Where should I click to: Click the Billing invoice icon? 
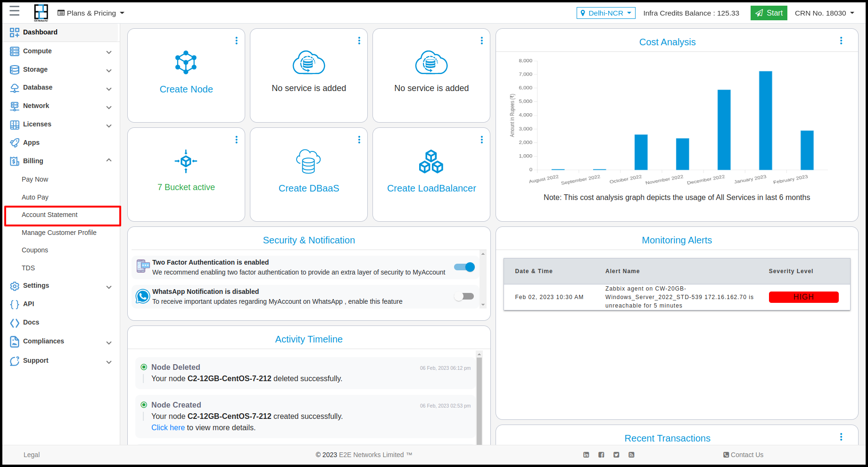point(15,161)
